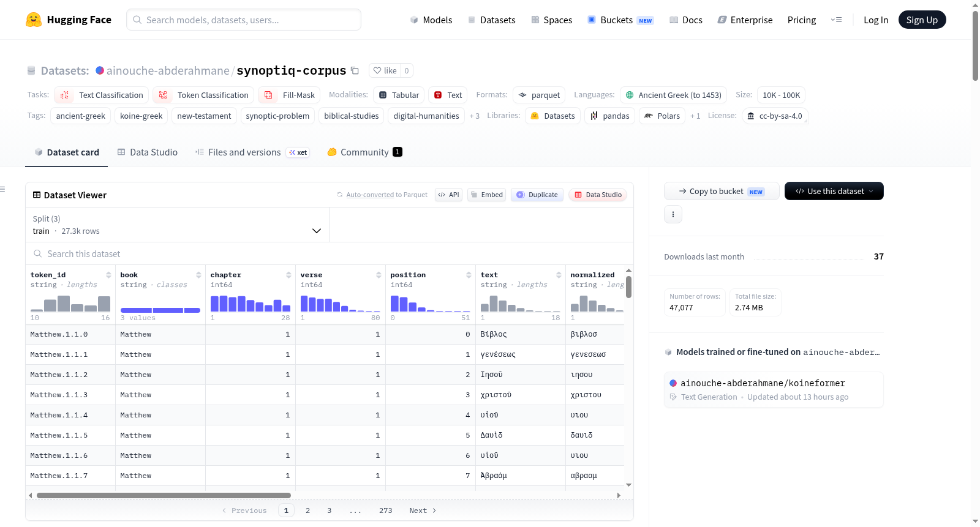The image size is (980, 527).
Task: Like the synoptiq-corpus dataset
Action: [385, 70]
